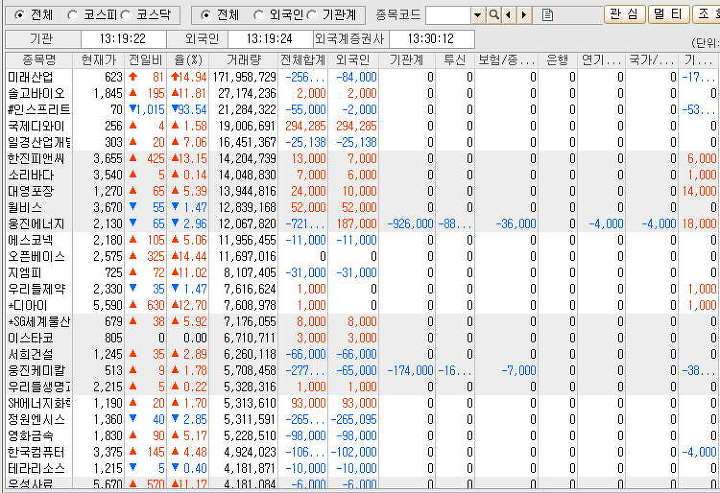Select the 국제디와이 row name
720x493 pixels.
36,126
